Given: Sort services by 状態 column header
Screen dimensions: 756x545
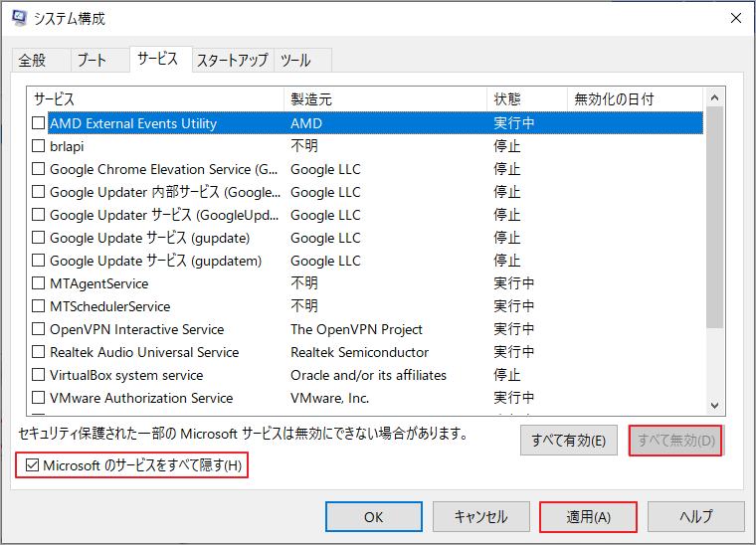Looking at the screenshot, I should click(527, 99).
